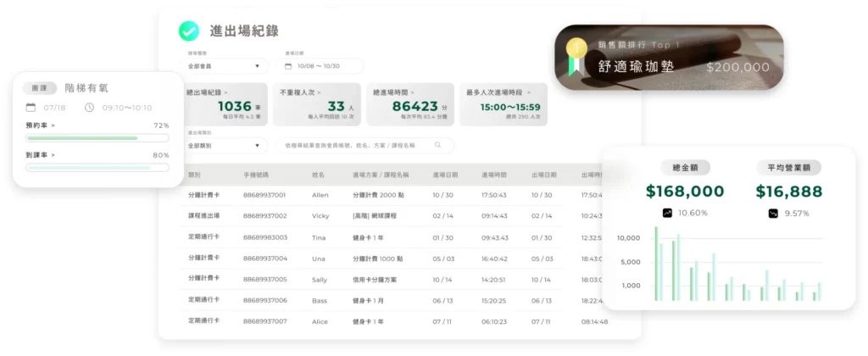Expand the 到課率 detail link
The width and height of the screenshot is (868, 356).
click(x=41, y=155)
